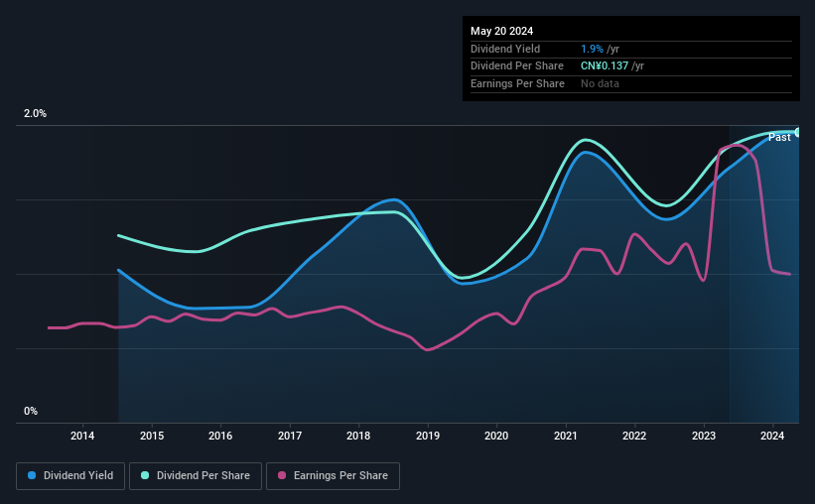Select the 2017 label on x-axis
The height and width of the screenshot is (504, 815).
(290, 436)
